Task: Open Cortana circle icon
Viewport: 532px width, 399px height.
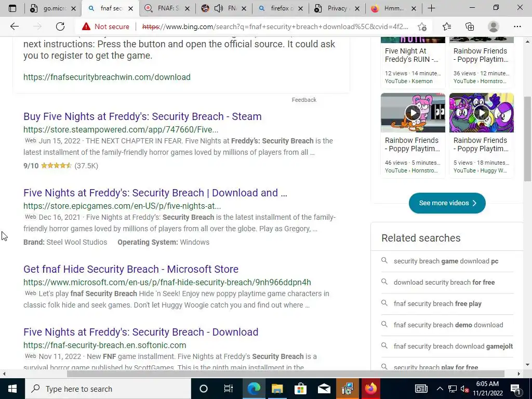Action: coord(203,389)
